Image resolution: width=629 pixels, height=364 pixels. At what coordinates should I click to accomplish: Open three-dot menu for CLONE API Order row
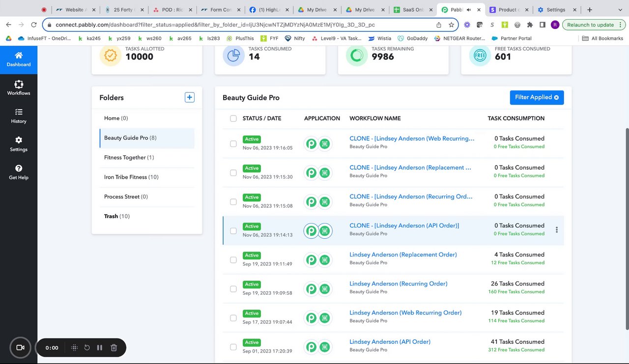coord(557,230)
